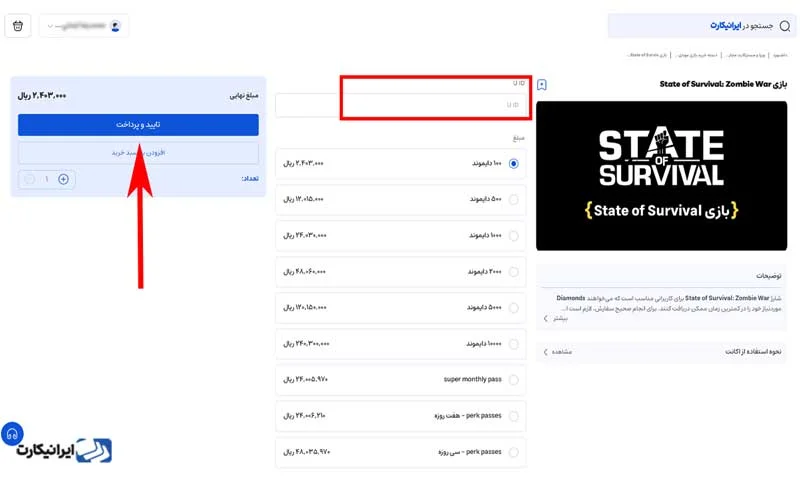Screen dimensions: 800x477
Task: Expand the description with بیشتر
Action: pyautogui.click(x=556, y=318)
